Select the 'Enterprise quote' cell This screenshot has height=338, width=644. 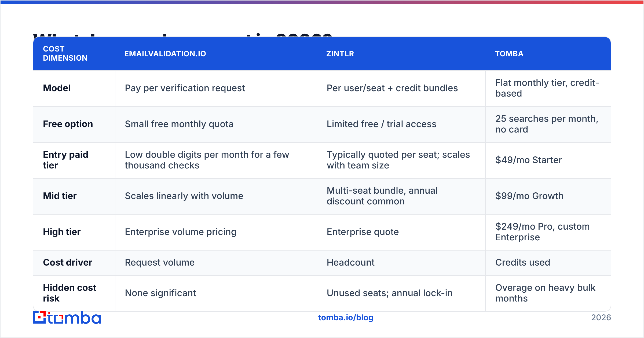(x=401, y=232)
